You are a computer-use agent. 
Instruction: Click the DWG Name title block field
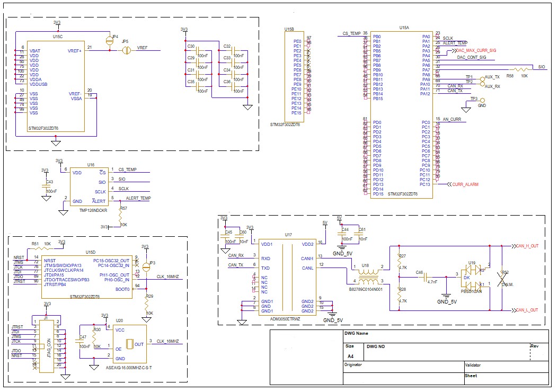coord(356,333)
